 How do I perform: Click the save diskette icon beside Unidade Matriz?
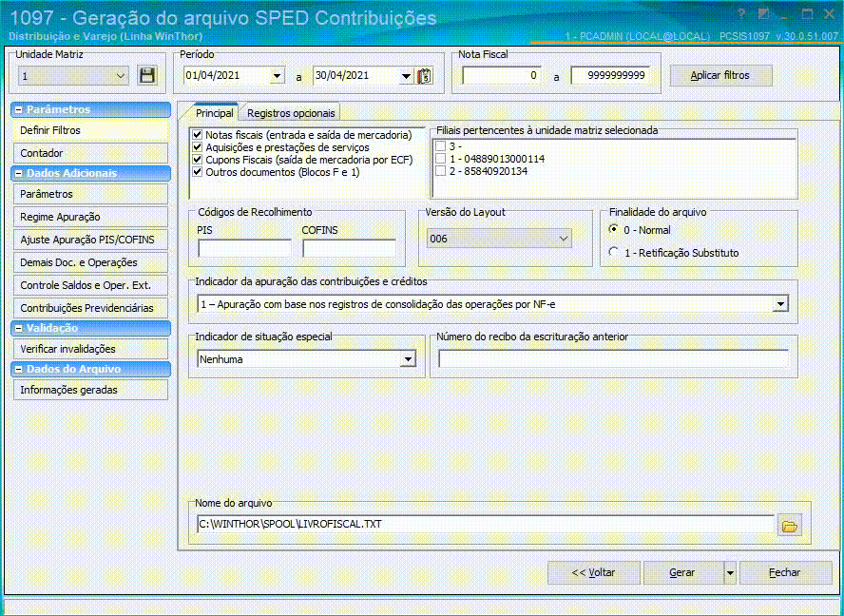(x=147, y=75)
